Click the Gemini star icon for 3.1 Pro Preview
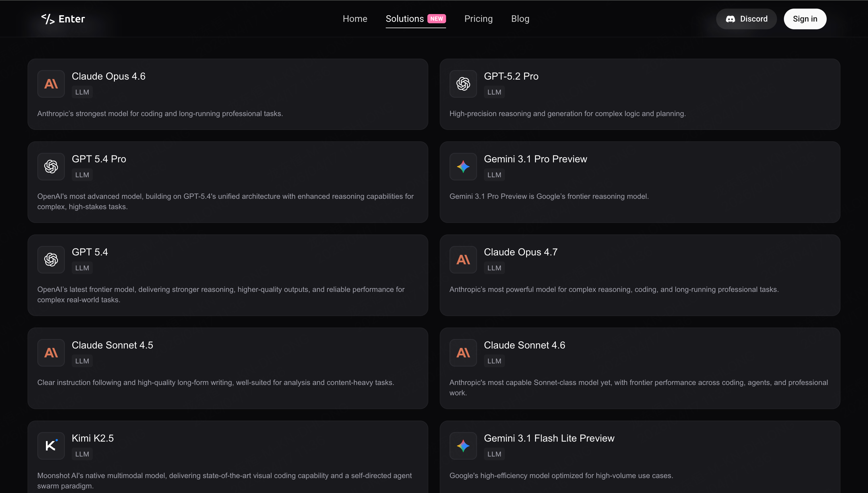The height and width of the screenshot is (493, 868). pos(463,166)
